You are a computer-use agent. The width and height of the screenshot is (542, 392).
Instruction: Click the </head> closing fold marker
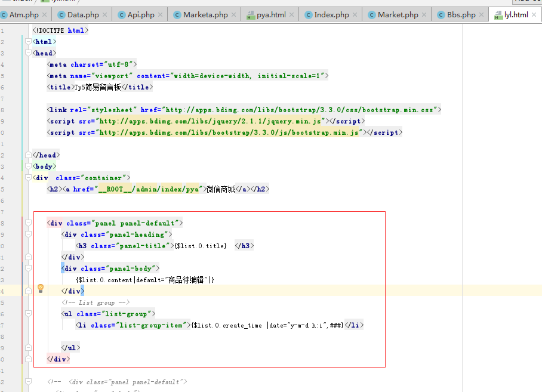tap(28, 155)
